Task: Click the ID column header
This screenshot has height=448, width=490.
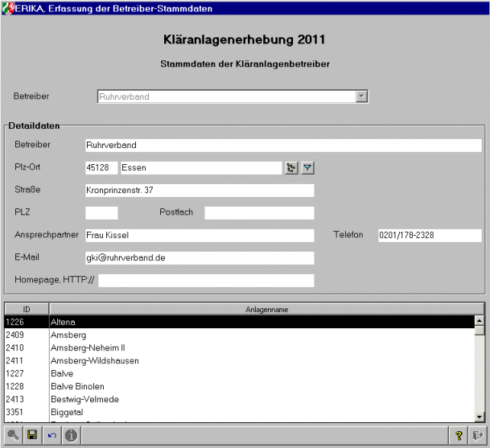Action: coord(26,309)
